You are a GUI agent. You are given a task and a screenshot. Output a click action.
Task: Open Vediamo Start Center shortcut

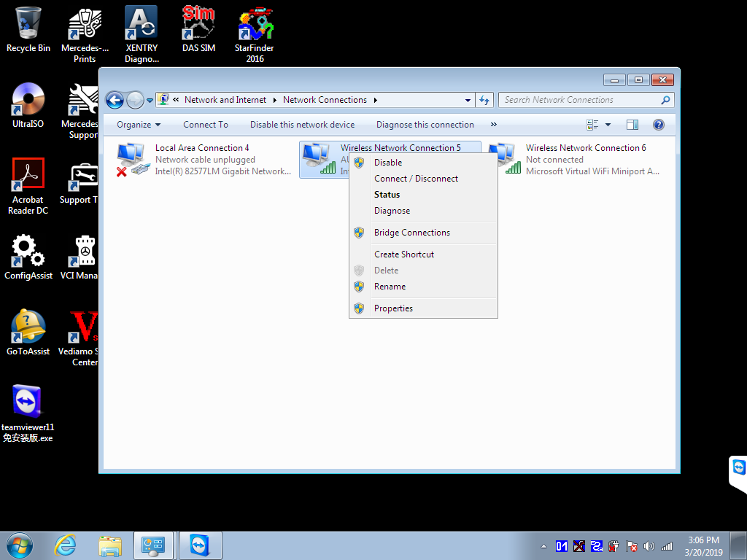click(79, 338)
